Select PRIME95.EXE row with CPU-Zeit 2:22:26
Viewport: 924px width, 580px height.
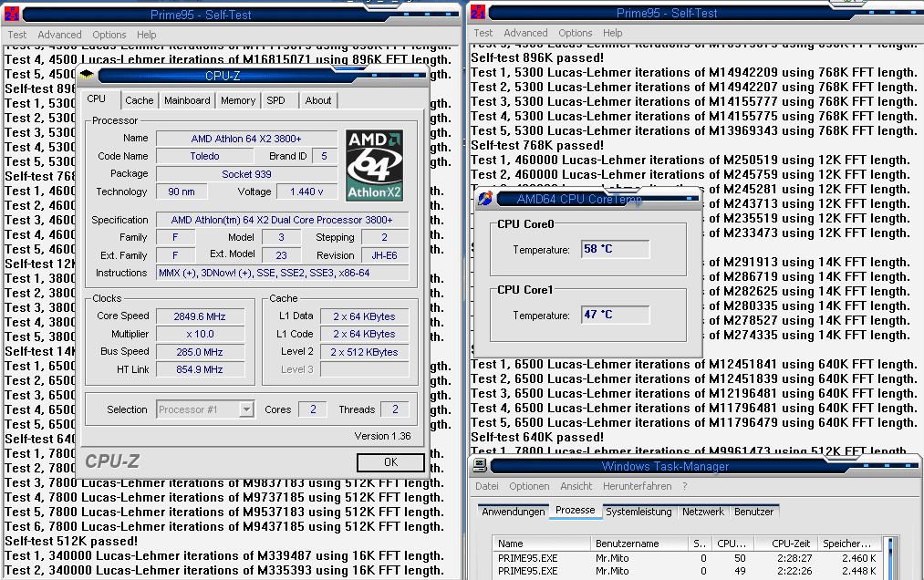pyautogui.click(x=687, y=571)
